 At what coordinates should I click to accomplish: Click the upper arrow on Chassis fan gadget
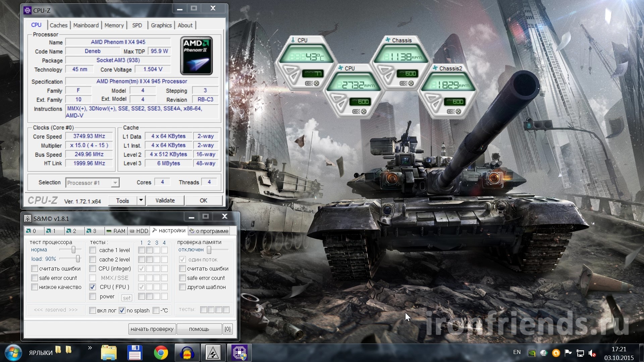pyautogui.click(x=384, y=70)
